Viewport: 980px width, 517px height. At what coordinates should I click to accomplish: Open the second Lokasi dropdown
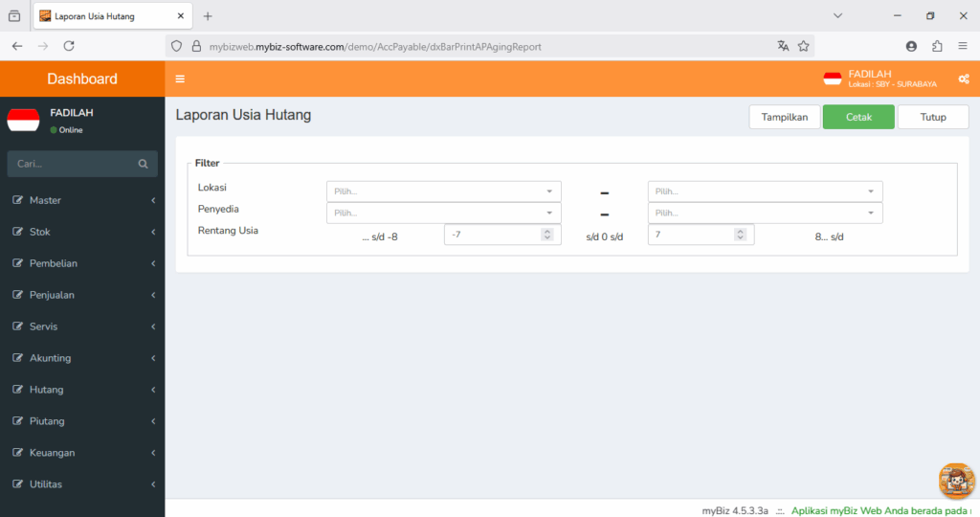coord(765,191)
